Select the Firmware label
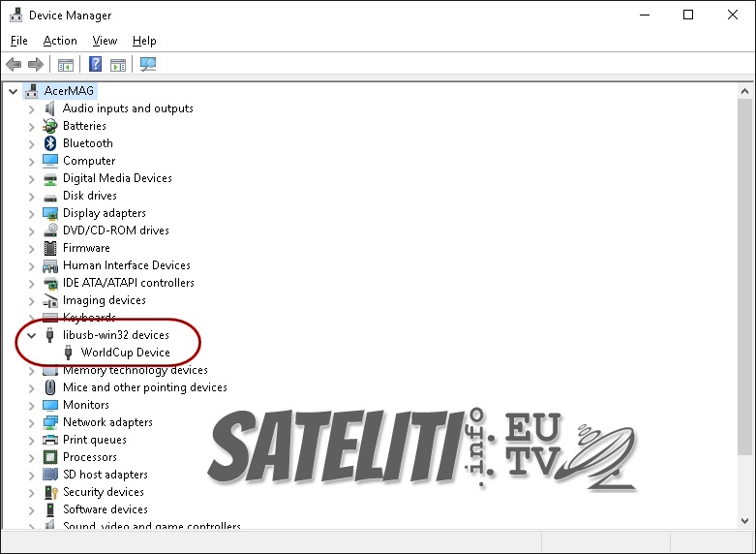 [x=86, y=248]
